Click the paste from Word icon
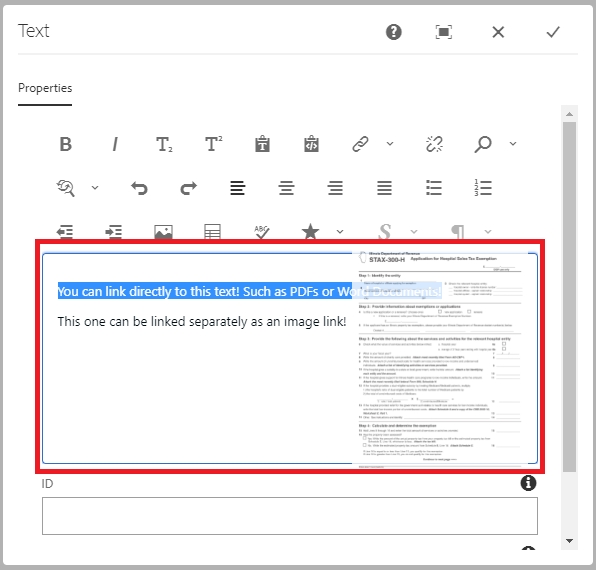The height and width of the screenshot is (570, 596). coord(311,144)
